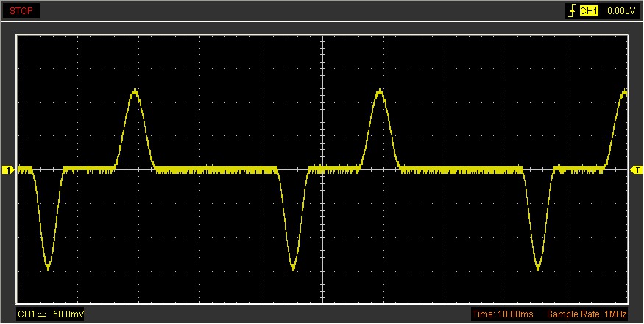
Task: Click the rising-edge trigger slope icon
Action: [x=570, y=11]
